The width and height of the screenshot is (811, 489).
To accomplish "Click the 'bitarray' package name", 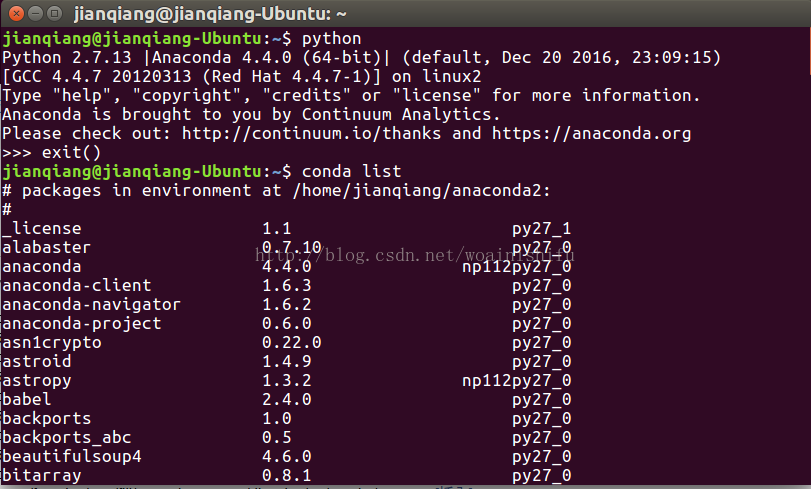I will pyautogui.click(x=42, y=475).
